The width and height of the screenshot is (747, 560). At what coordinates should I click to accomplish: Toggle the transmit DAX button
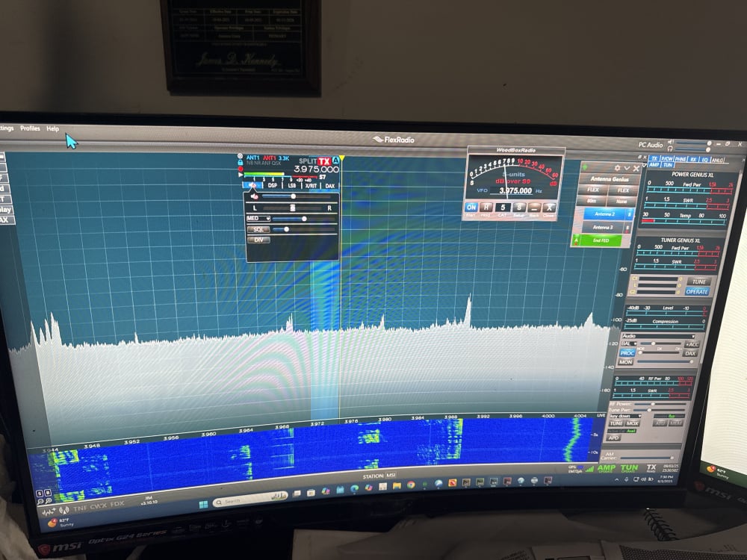click(x=690, y=353)
